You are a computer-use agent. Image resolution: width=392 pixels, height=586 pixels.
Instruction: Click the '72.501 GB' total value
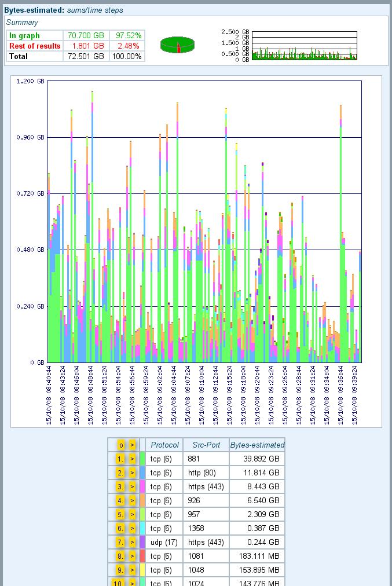coord(86,56)
